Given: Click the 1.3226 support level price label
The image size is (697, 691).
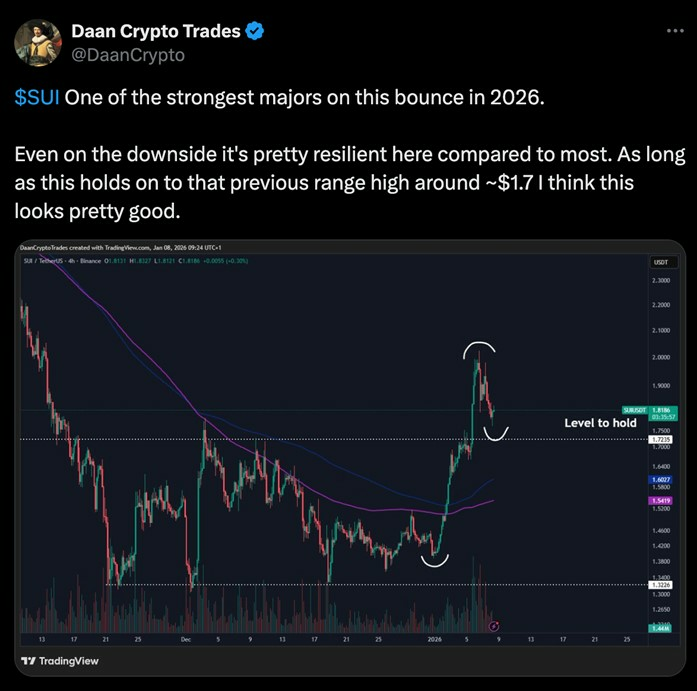Looking at the screenshot, I should (x=659, y=585).
